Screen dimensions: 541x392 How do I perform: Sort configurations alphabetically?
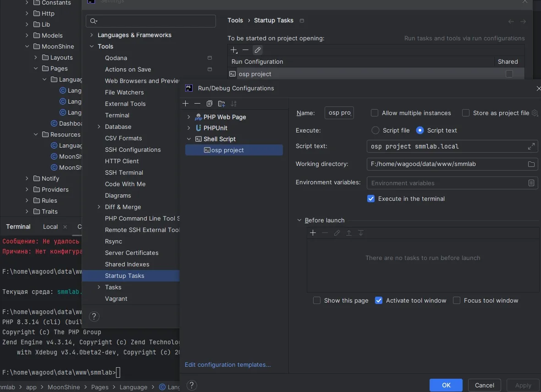233,104
